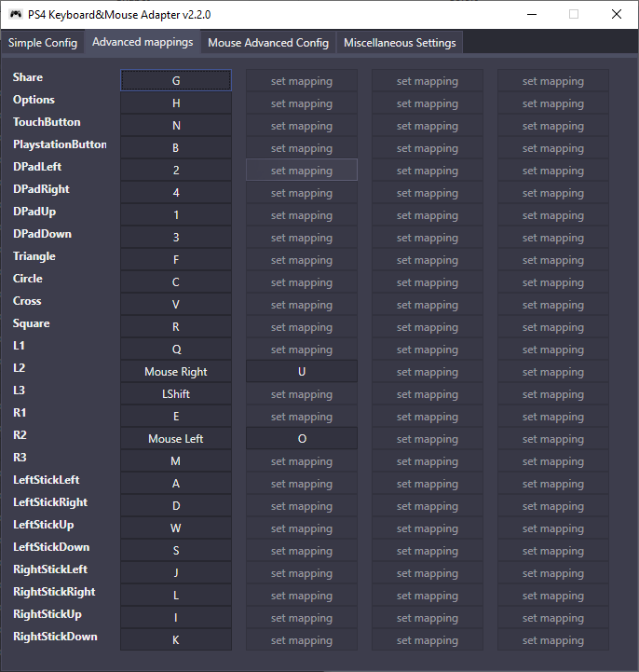Set second mapping for R3
The image size is (639, 672).
[302, 460]
